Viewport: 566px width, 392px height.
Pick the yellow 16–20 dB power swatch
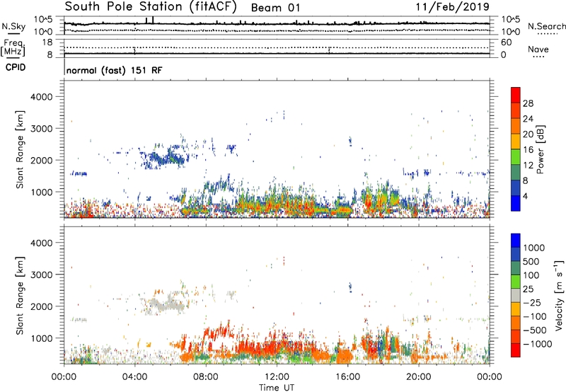(516, 141)
